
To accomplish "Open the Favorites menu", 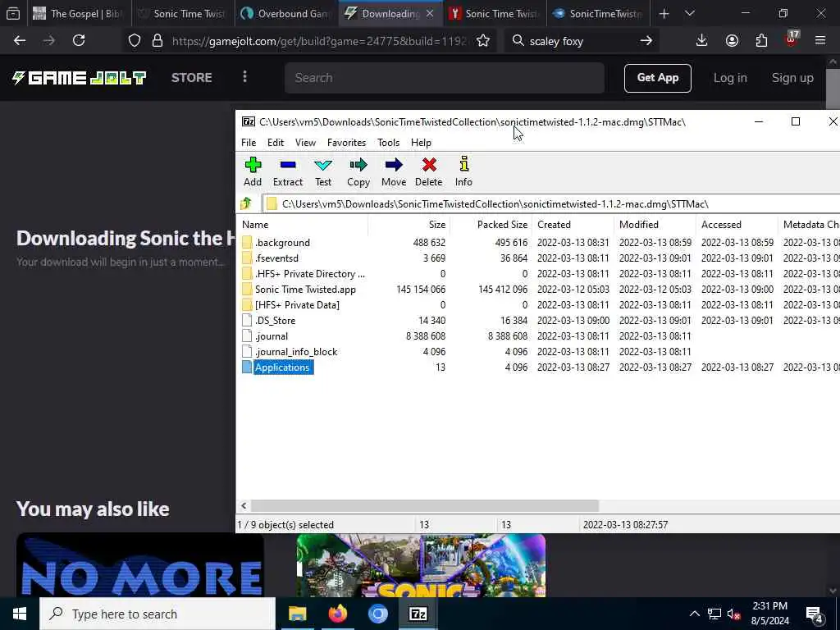I will (x=347, y=143).
